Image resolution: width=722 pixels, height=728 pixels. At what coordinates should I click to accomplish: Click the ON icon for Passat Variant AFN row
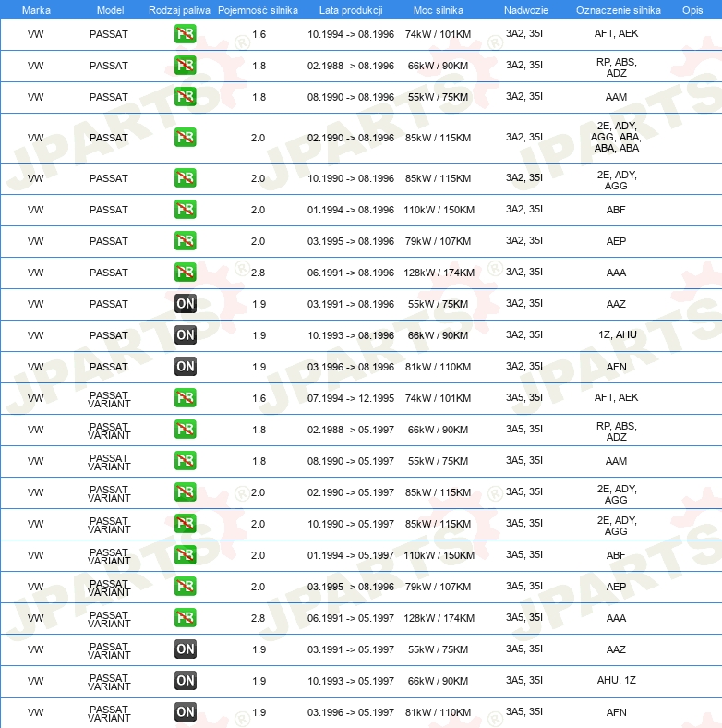coord(186,711)
